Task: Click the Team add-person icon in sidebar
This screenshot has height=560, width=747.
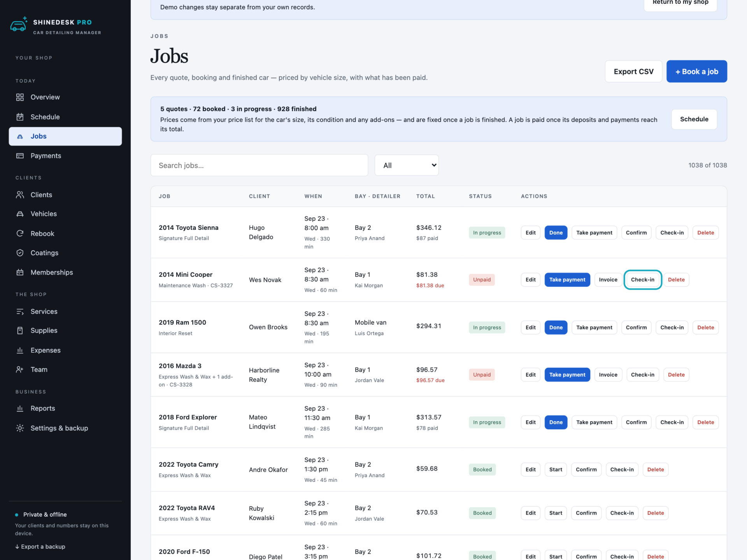Action: click(x=20, y=369)
